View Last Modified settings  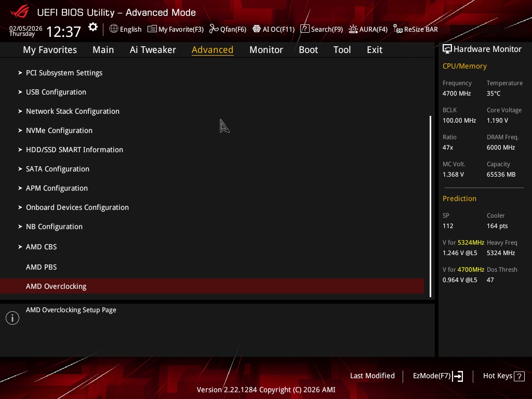372,376
